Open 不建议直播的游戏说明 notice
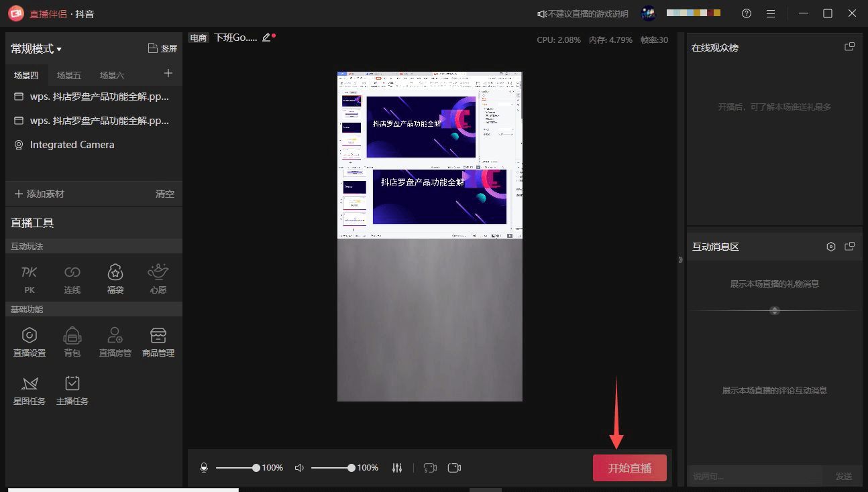Image resolution: width=868 pixels, height=492 pixels. tap(583, 13)
